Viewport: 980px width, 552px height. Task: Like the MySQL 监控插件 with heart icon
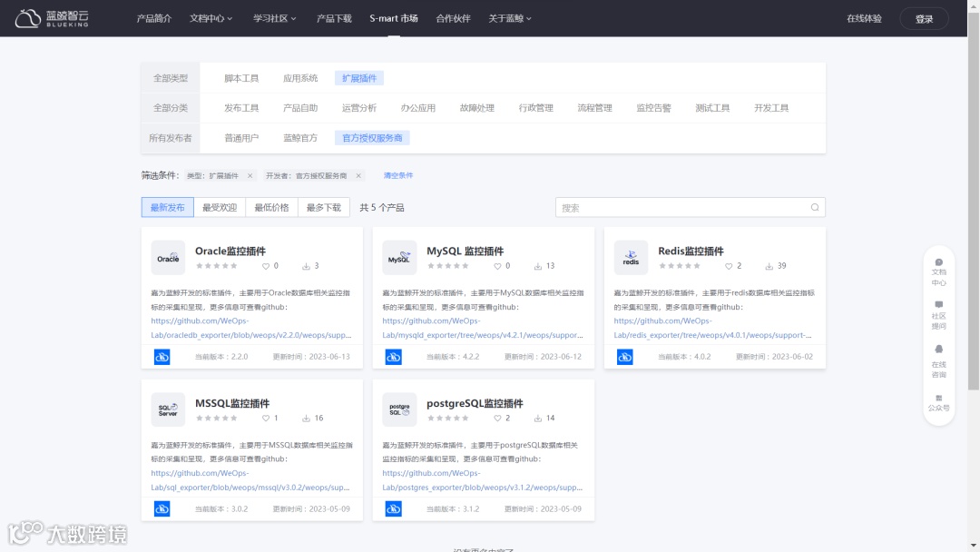[x=497, y=266]
